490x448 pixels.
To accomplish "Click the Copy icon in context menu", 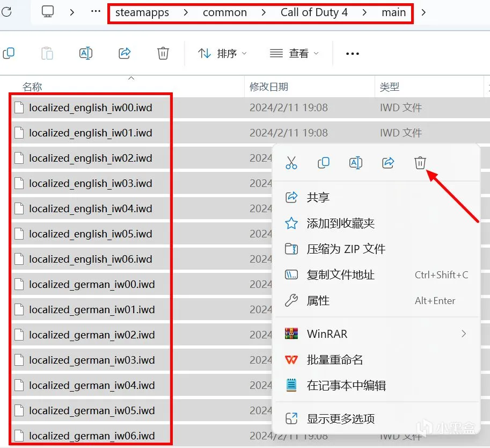I will (x=324, y=163).
